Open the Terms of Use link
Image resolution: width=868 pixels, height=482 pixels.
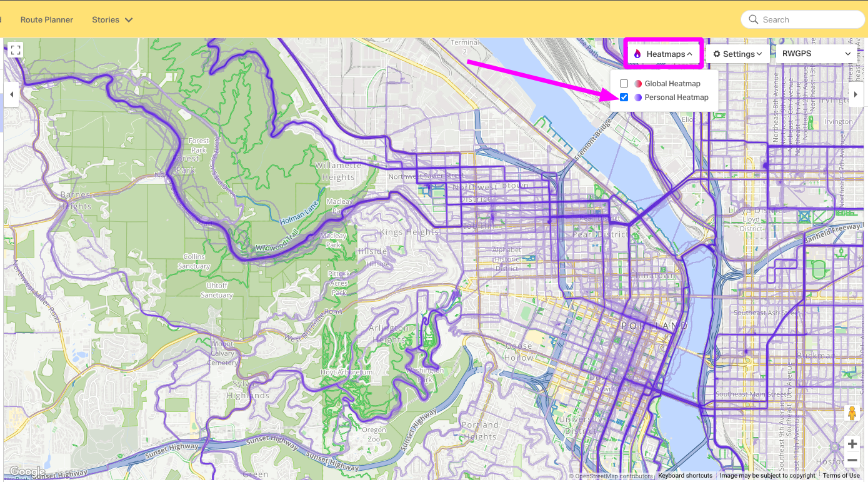pyautogui.click(x=841, y=476)
